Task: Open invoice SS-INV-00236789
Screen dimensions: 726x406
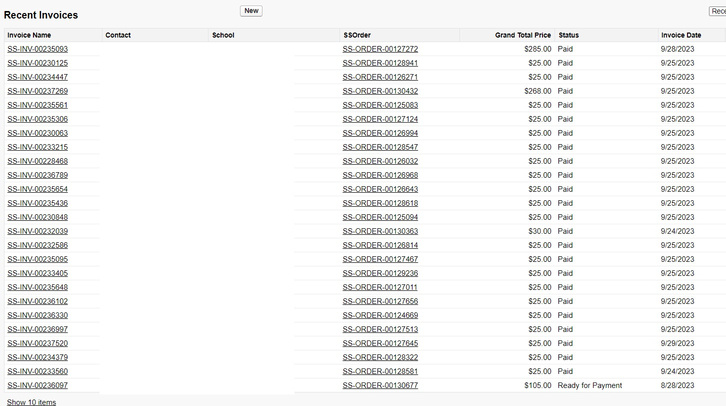Action: (38, 175)
